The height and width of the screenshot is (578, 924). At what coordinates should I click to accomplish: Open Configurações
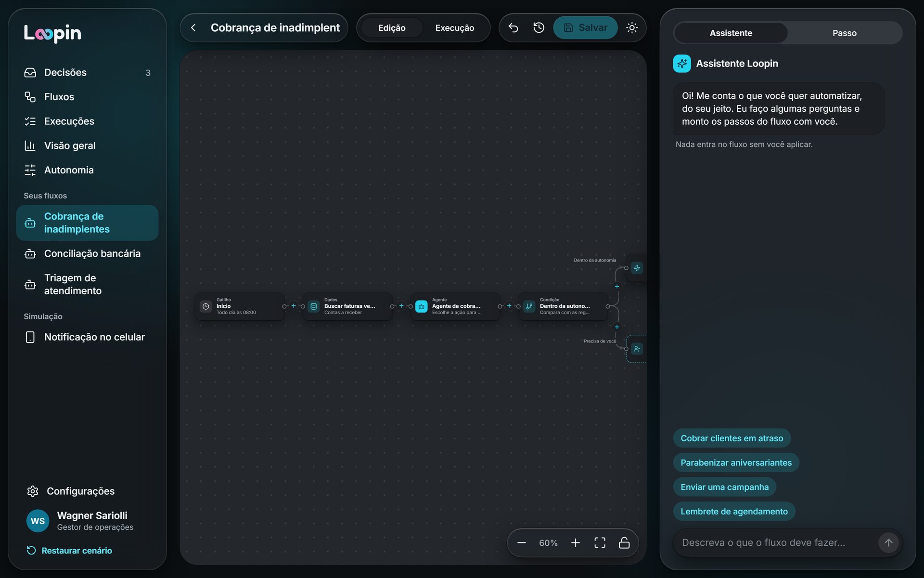[x=87, y=491]
